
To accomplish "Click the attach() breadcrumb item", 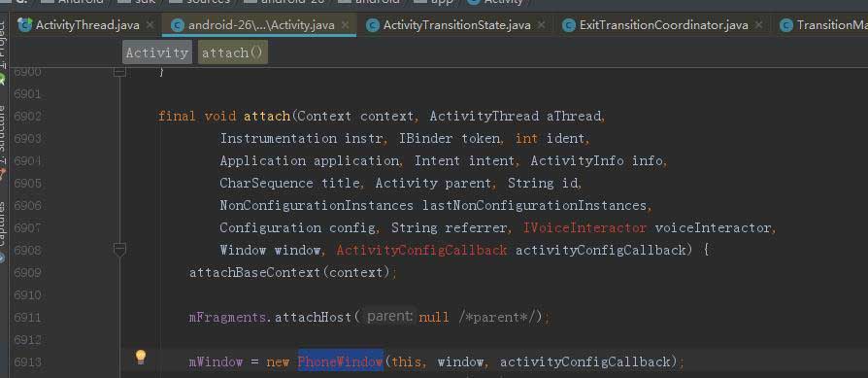I will [x=232, y=52].
